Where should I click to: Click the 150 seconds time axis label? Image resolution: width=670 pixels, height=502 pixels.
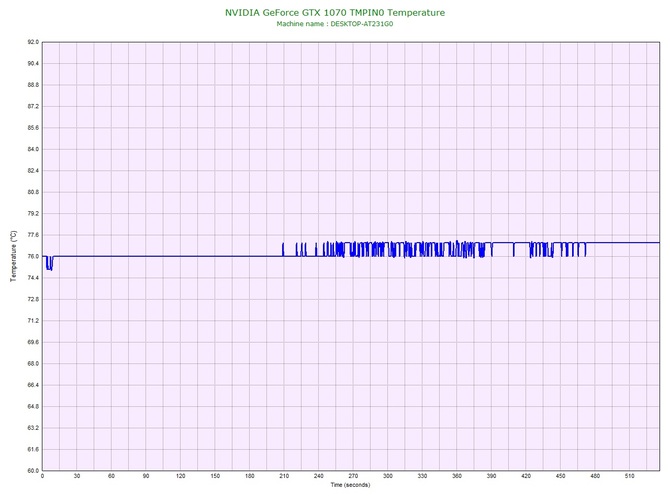[x=215, y=476]
